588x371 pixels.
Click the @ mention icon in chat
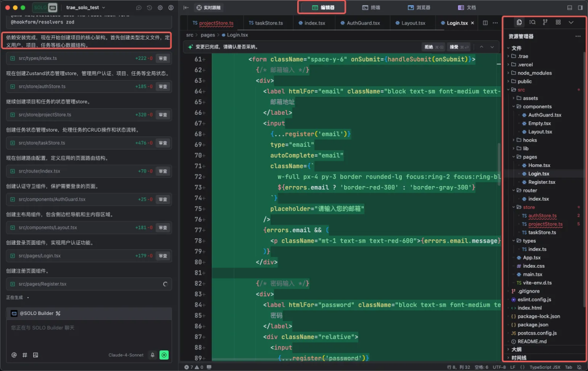click(x=14, y=355)
